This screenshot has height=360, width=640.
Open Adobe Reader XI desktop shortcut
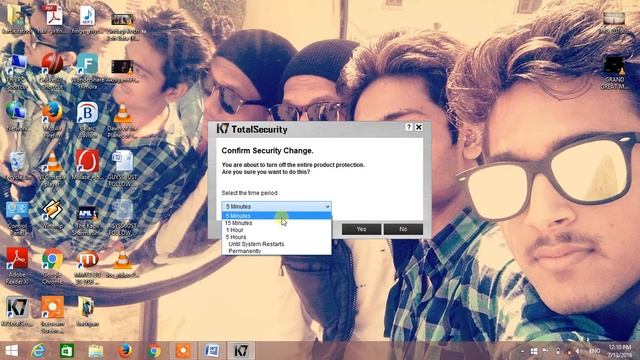point(16,265)
